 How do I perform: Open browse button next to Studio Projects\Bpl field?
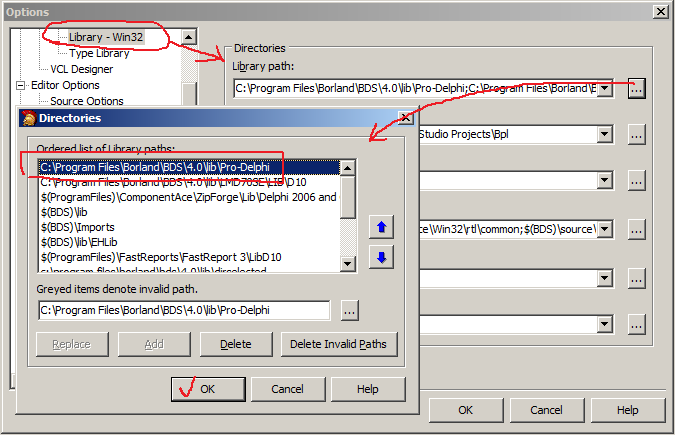[636, 135]
